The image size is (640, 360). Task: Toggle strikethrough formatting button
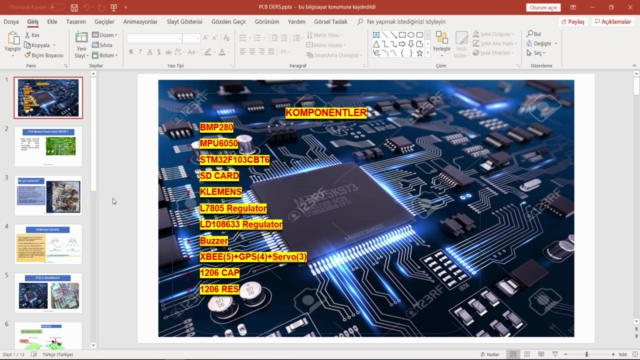168,52
